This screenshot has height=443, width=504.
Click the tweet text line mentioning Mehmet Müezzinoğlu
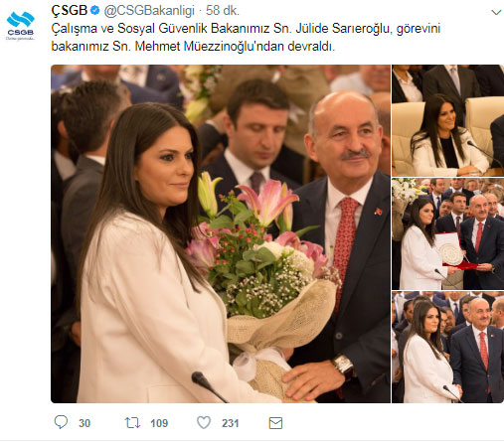coord(193,46)
